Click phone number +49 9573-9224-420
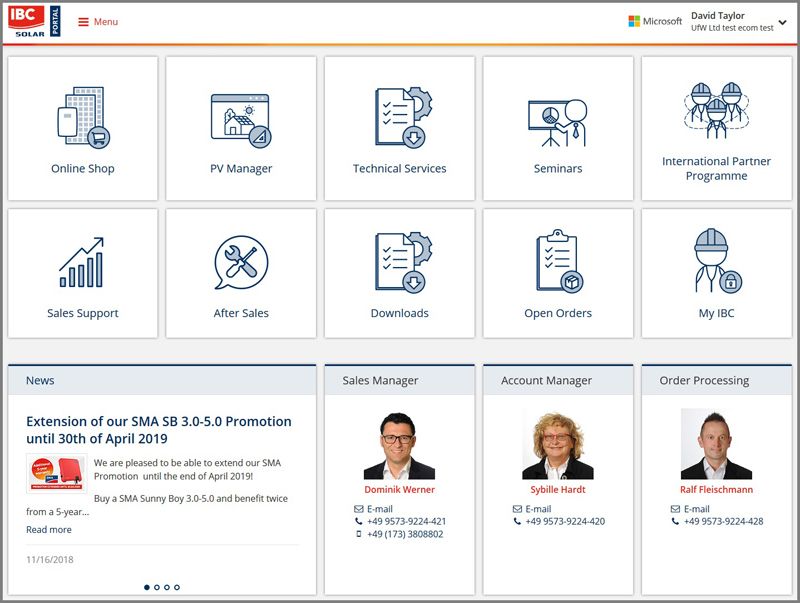 coord(565,521)
